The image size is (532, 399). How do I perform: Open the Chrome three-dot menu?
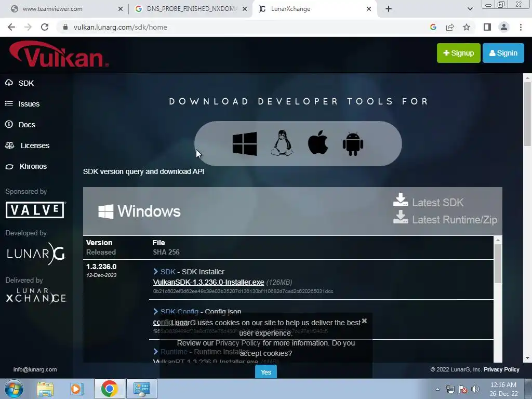[521, 27]
